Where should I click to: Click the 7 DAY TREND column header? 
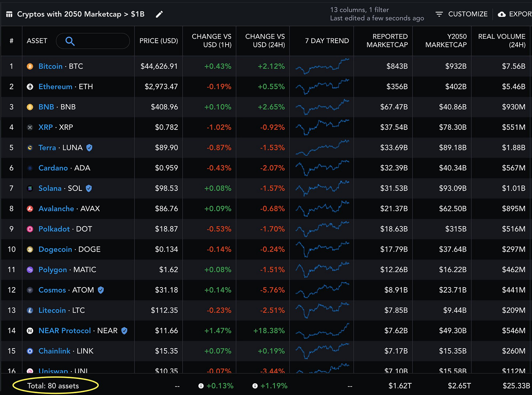click(x=327, y=41)
